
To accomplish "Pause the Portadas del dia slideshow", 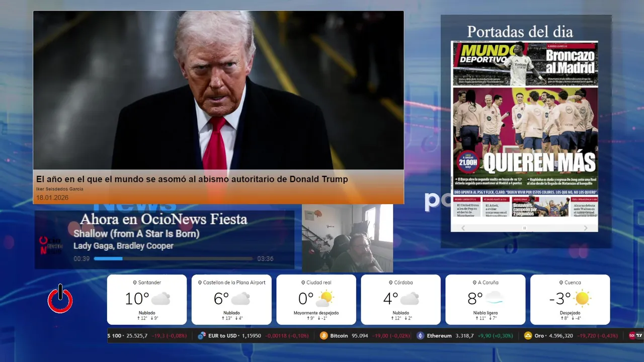I will tap(524, 228).
